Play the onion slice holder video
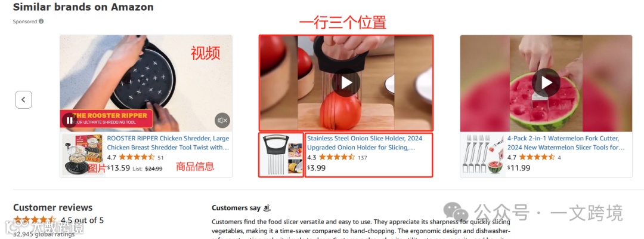 [346, 82]
